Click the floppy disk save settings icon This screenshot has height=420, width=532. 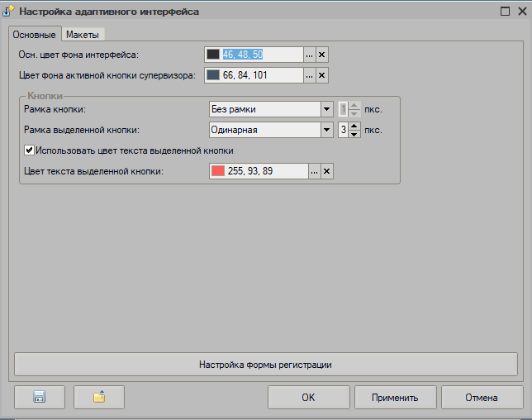39,397
